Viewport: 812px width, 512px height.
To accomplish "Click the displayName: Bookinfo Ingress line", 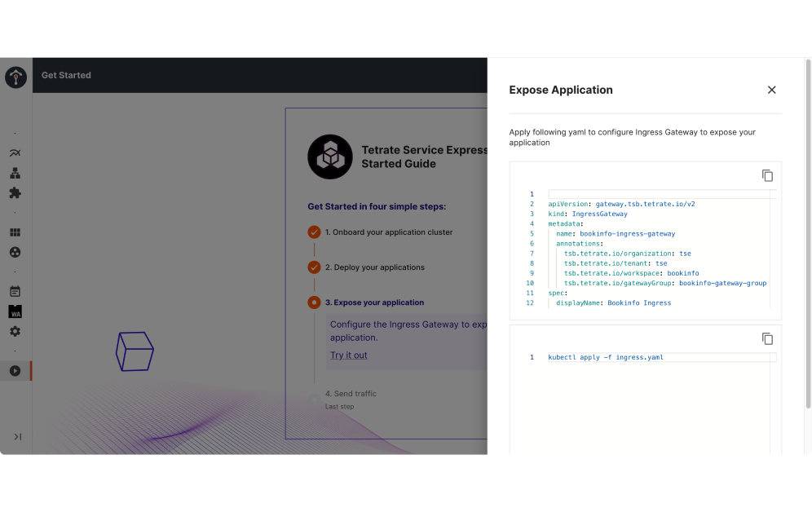I will tap(613, 302).
